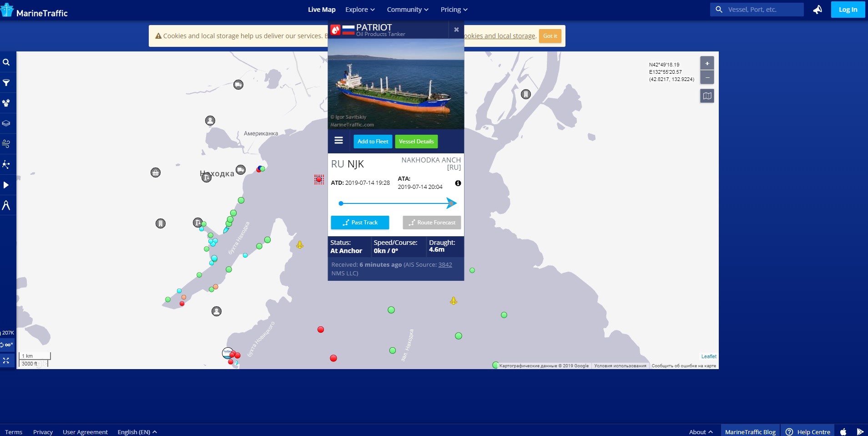Open the cookies and local storage link
The width and height of the screenshot is (868, 436).
coord(500,36)
